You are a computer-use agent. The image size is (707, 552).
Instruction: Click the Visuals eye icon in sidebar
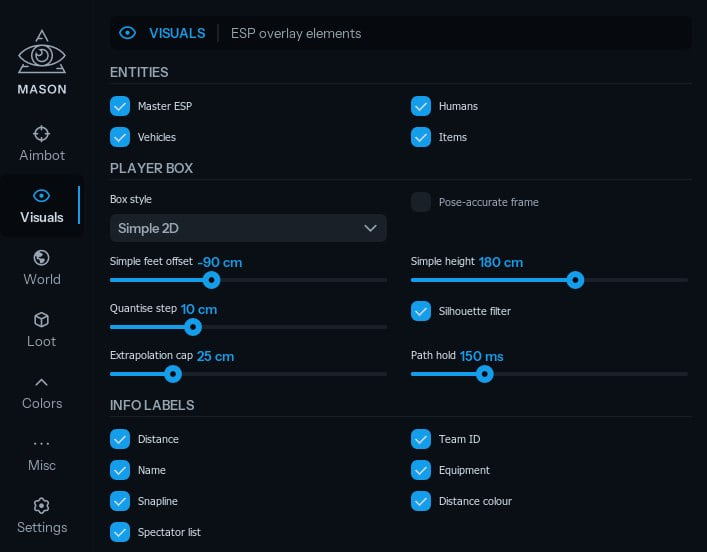click(41, 196)
